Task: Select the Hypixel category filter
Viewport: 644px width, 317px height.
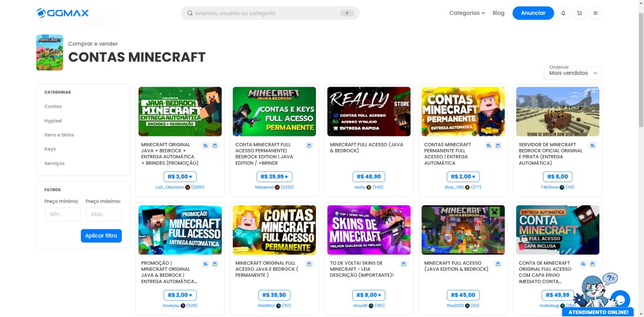Action: click(x=54, y=121)
